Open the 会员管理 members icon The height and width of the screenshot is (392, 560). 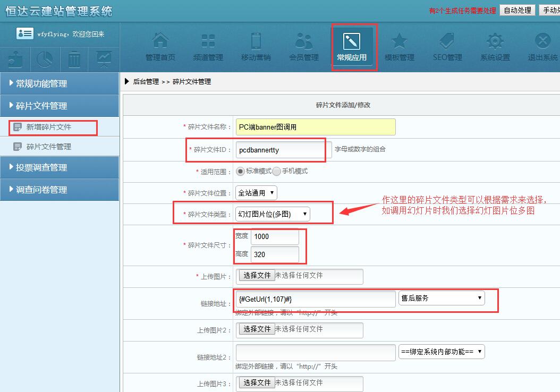pyautogui.click(x=303, y=46)
